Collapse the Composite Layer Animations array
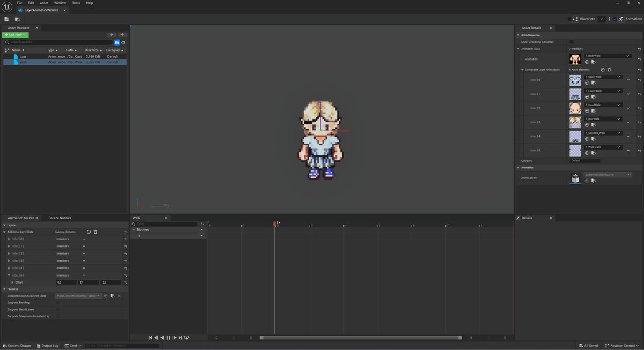644x350 pixels. click(x=522, y=70)
